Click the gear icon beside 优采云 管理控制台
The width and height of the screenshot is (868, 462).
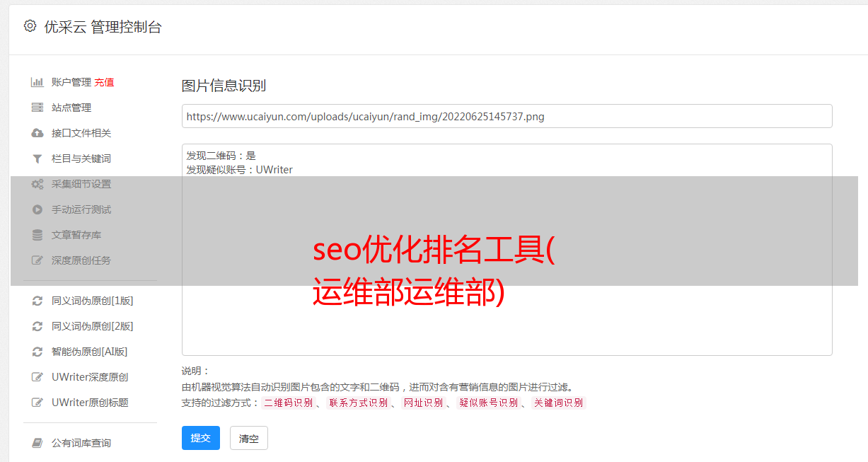[30, 26]
